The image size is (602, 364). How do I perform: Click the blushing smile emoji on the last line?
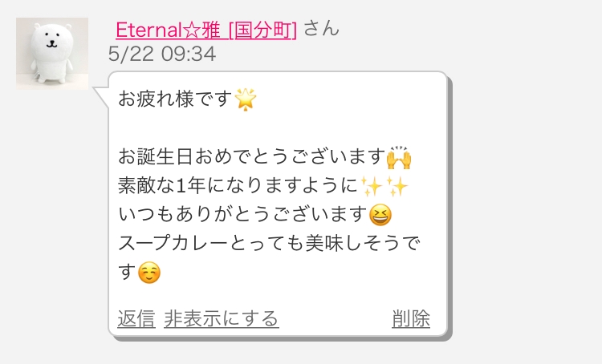click(x=149, y=273)
